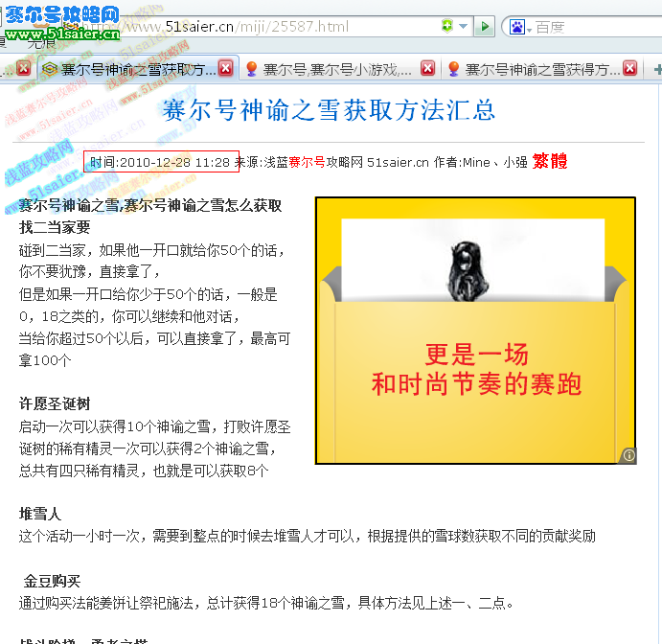Click the green shield icon in address bar

click(x=447, y=26)
